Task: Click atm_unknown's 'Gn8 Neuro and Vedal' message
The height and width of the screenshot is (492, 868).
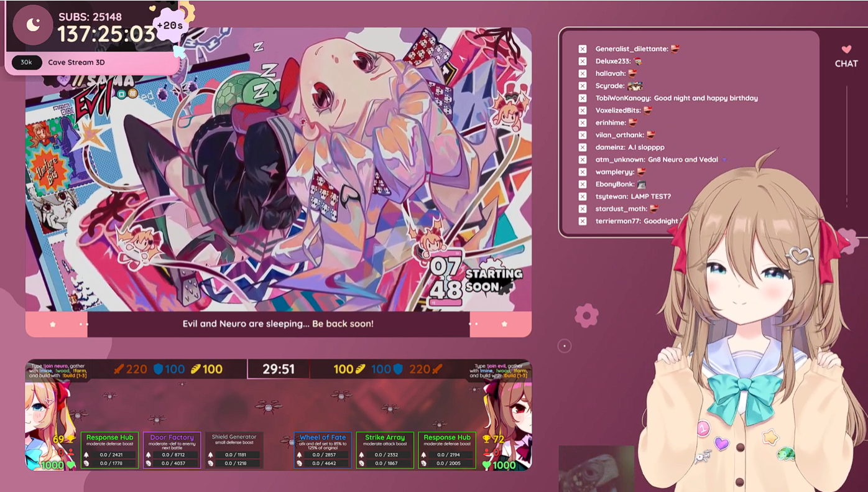Action: (683, 160)
